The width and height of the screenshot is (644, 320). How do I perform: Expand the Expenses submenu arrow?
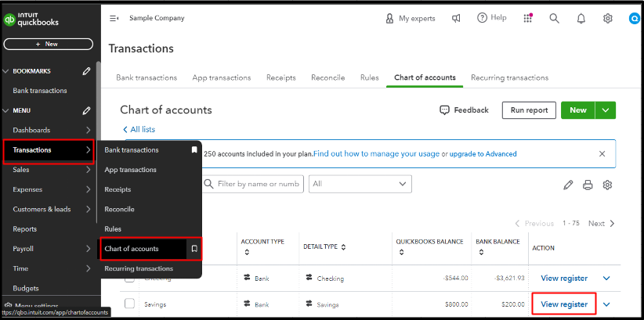(x=89, y=189)
